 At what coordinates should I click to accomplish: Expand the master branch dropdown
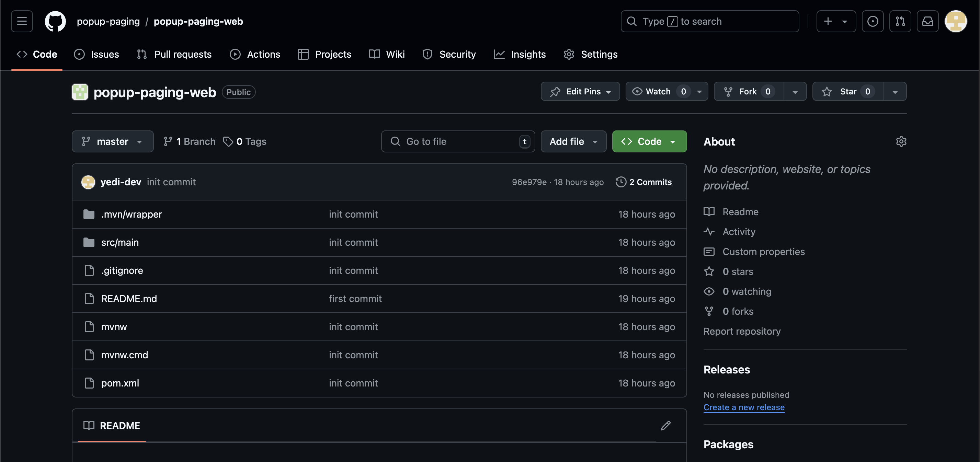pos(112,141)
